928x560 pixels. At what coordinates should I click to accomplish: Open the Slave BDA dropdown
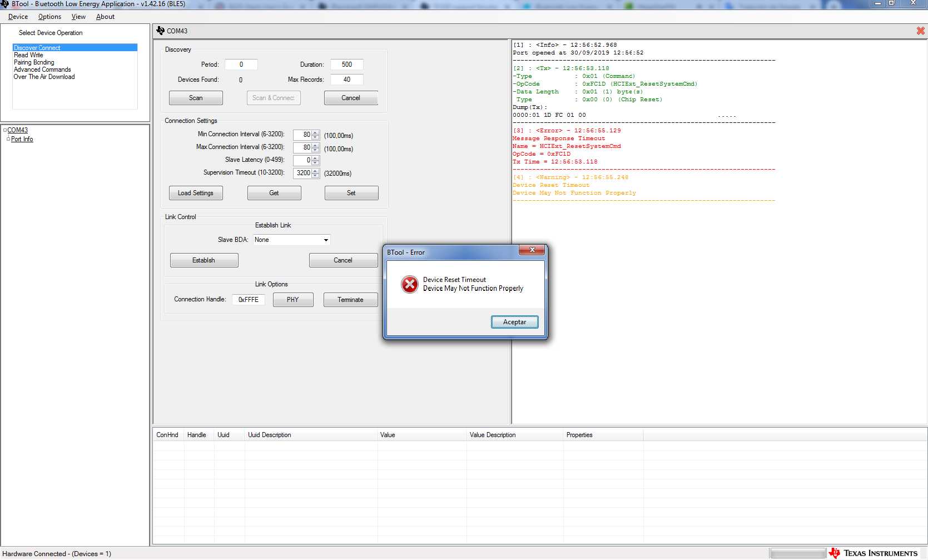coord(326,240)
